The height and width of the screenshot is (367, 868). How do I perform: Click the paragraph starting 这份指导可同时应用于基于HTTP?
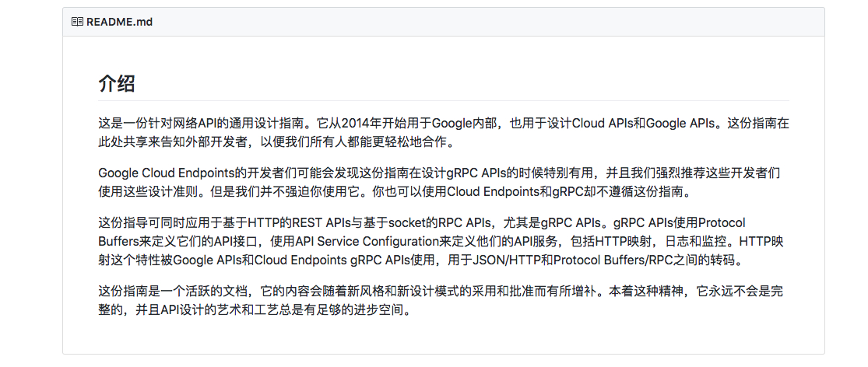[x=440, y=241]
